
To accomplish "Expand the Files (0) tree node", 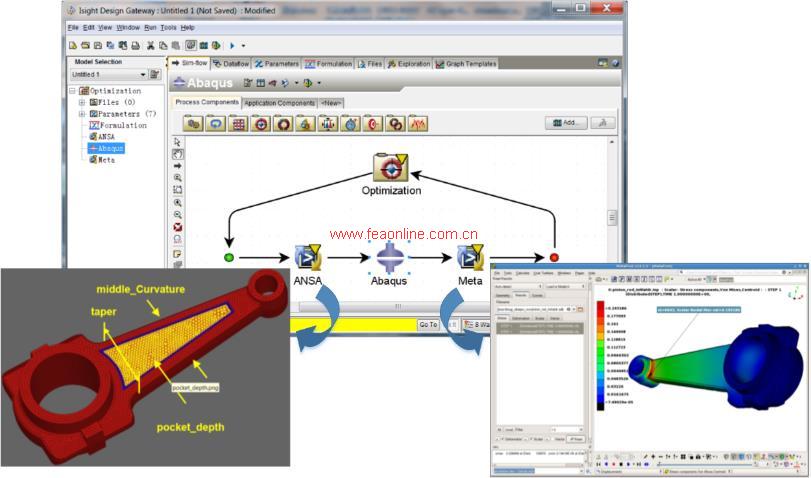I will click(83, 102).
